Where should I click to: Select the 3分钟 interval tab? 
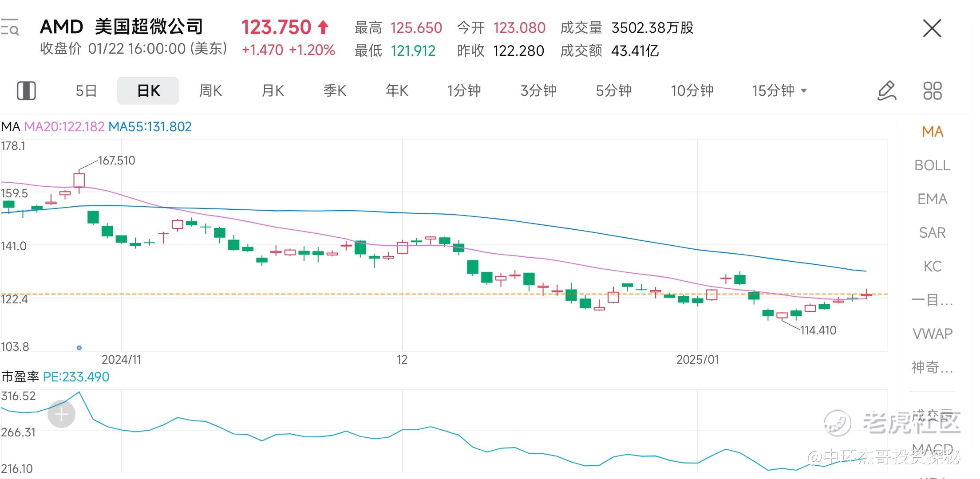click(x=538, y=90)
